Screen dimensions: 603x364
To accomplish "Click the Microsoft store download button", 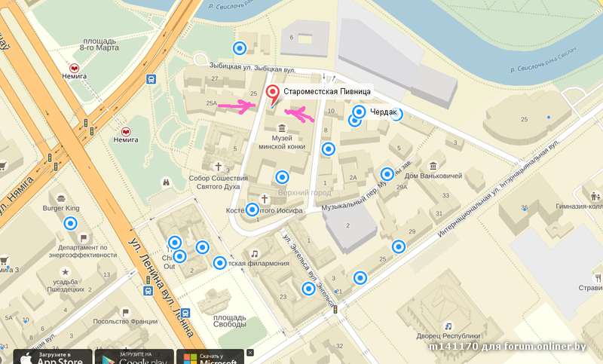I will coord(210,356).
